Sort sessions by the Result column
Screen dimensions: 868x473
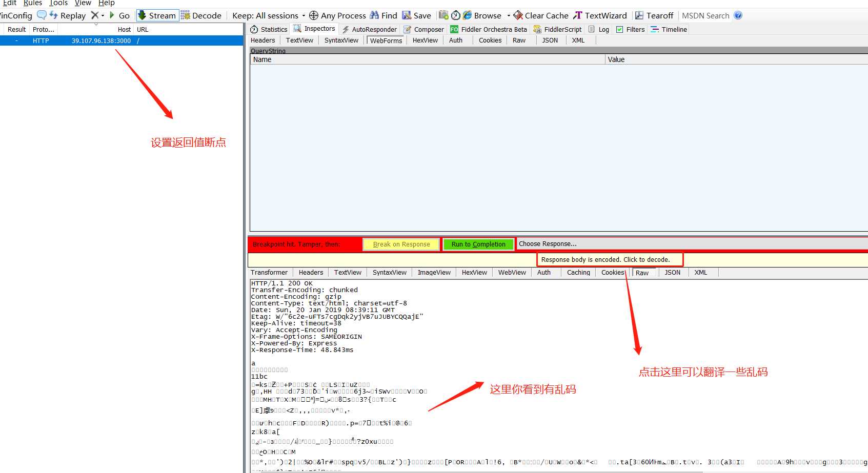[16, 30]
